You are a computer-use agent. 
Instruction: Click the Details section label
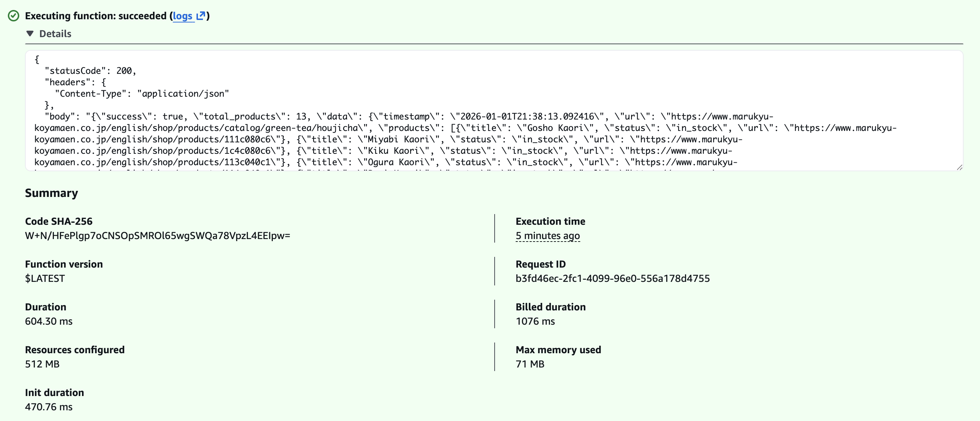55,34
